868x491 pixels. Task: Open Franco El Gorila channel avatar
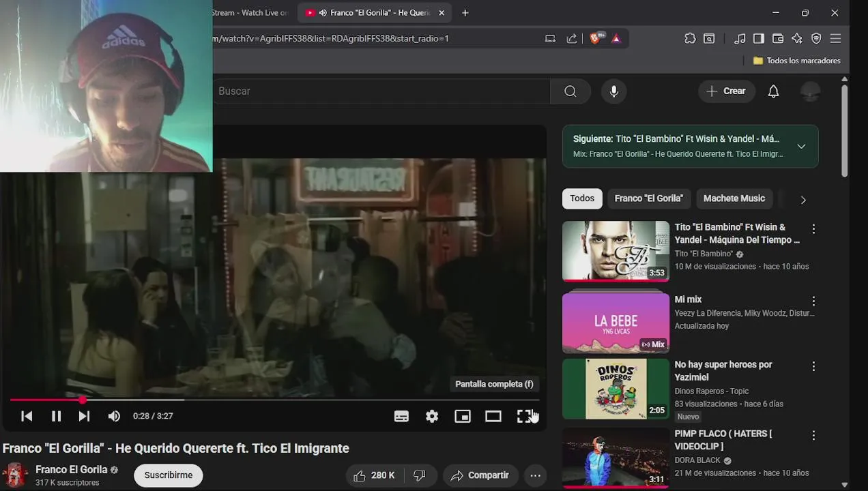point(15,475)
